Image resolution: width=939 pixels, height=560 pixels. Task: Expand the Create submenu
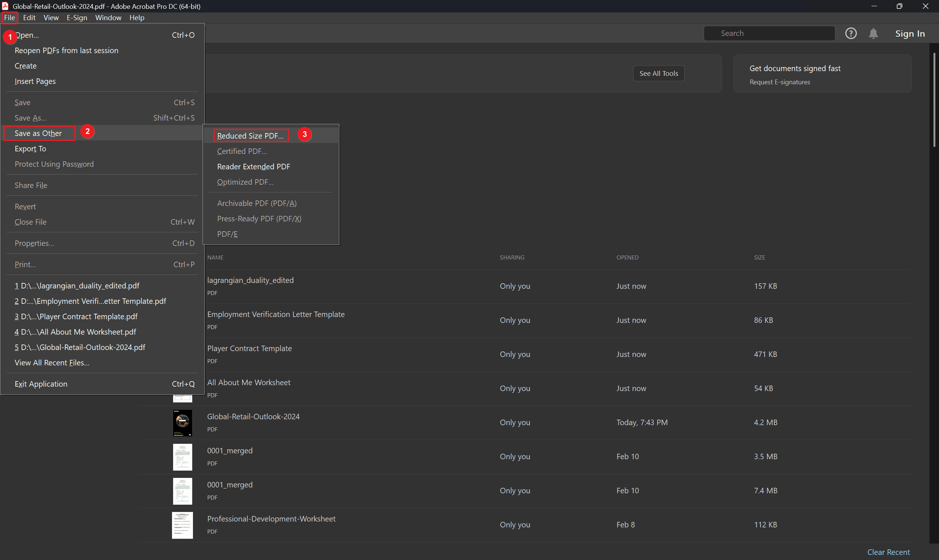pos(25,66)
